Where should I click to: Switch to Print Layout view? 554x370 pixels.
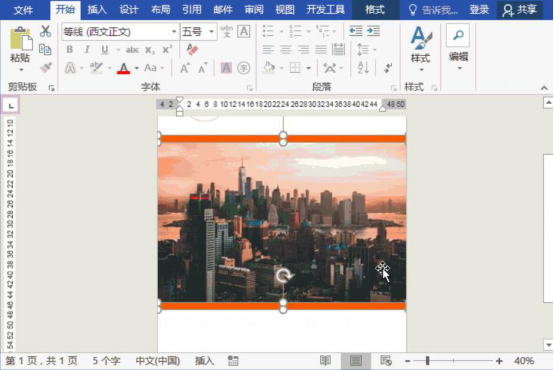[x=356, y=361]
